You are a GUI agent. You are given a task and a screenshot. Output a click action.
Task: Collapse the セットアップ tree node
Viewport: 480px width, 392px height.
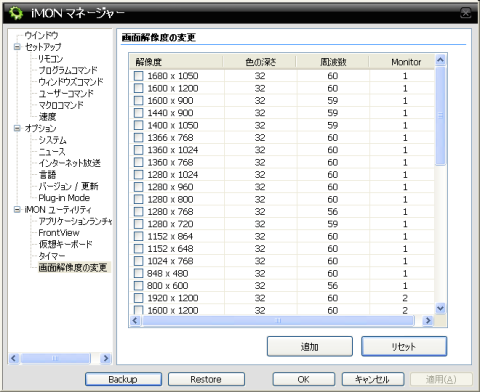coord(17,47)
